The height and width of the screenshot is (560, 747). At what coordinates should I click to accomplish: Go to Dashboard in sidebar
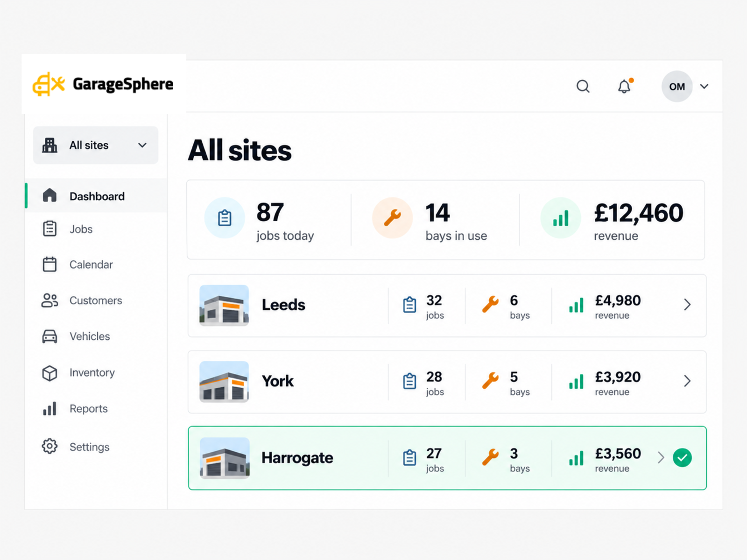96,196
